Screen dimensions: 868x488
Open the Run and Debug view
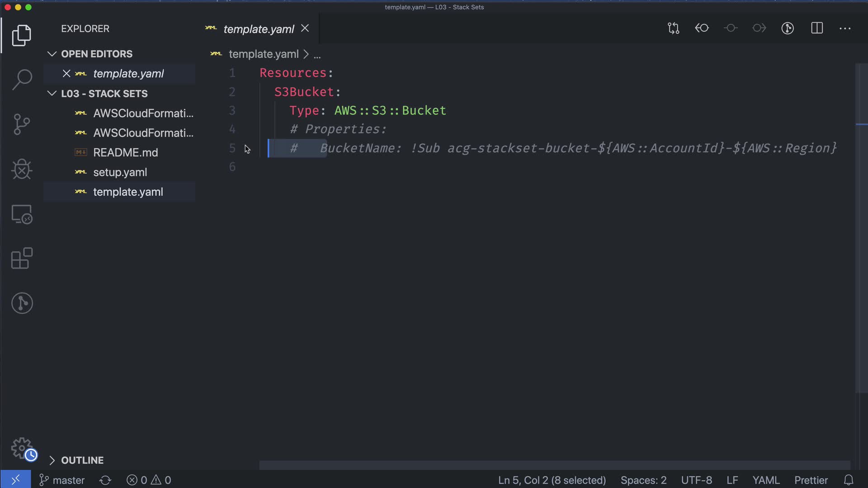22,169
